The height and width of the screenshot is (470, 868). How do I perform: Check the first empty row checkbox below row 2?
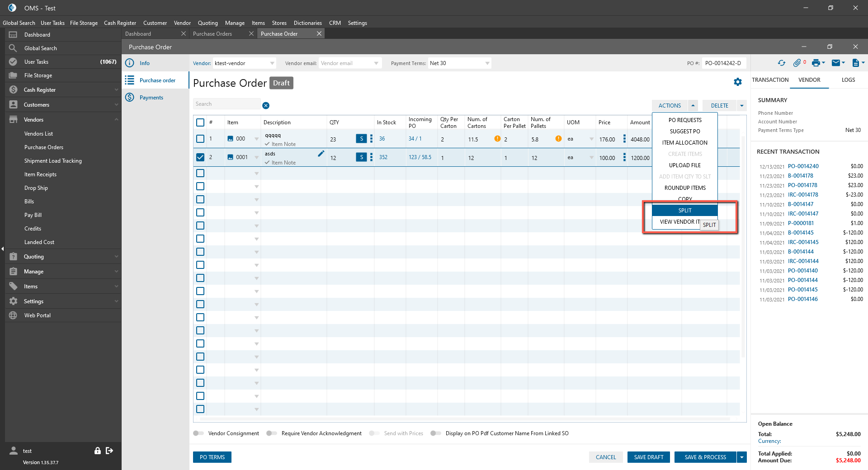[x=200, y=173]
